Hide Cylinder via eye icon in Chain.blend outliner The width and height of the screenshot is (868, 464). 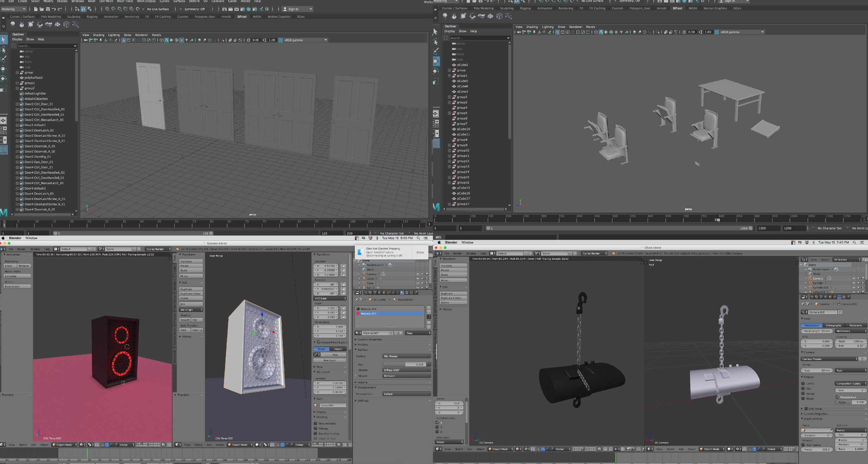854,283
